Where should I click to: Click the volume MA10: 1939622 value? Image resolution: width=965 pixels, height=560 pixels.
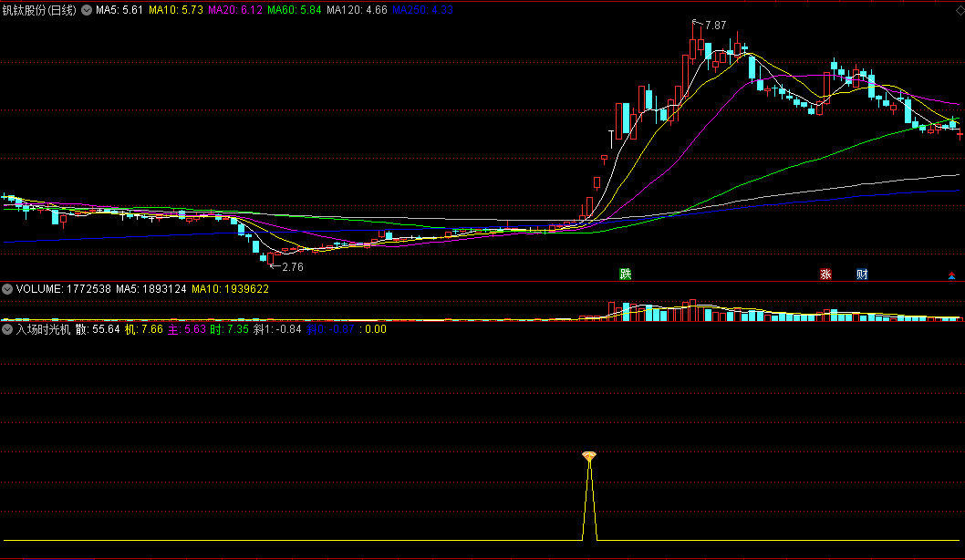(x=230, y=288)
